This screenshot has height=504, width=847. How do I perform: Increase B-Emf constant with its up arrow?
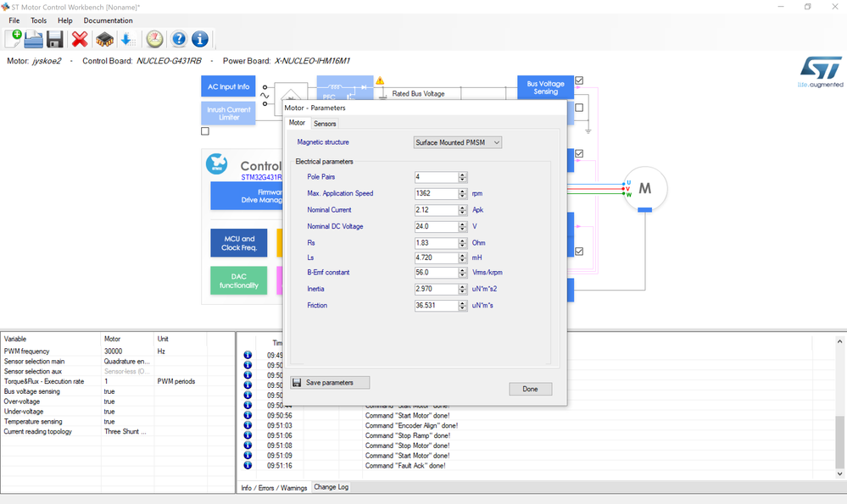pos(462,270)
